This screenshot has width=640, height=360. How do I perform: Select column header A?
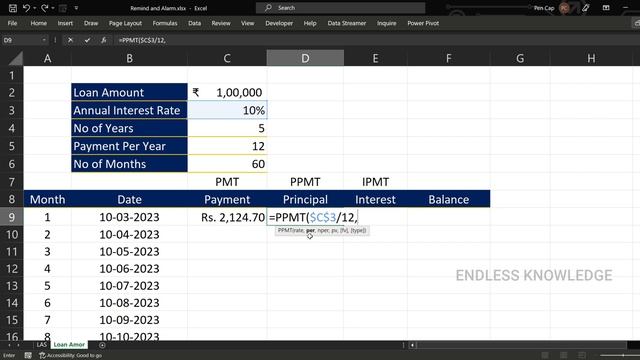click(x=47, y=58)
